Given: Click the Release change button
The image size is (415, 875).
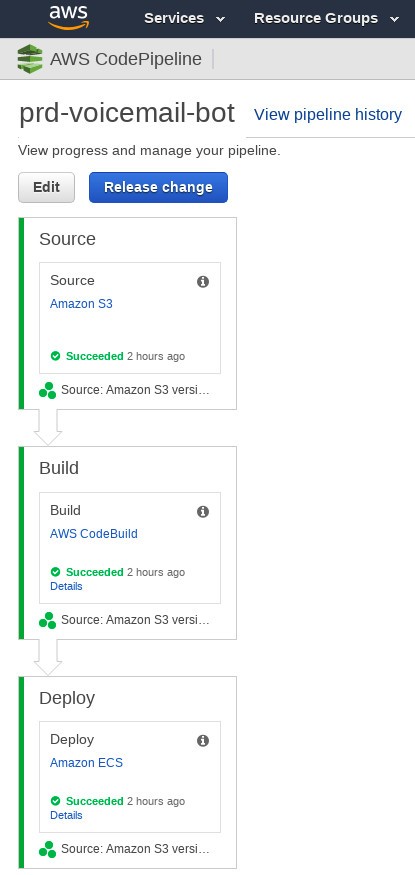Looking at the screenshot, I should click(158, 187).
